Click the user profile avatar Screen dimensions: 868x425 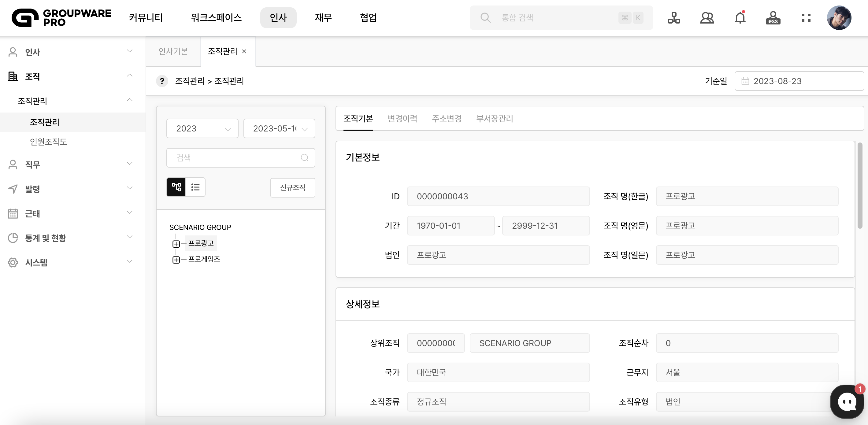pyautogui.click(x=839, y=18)
